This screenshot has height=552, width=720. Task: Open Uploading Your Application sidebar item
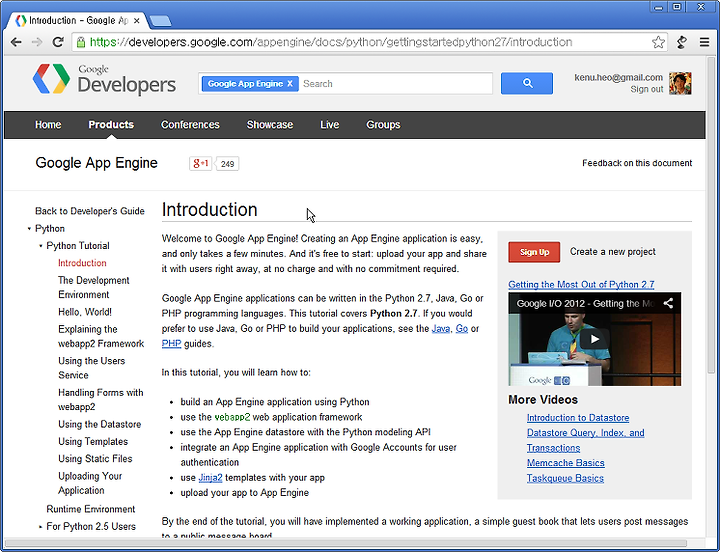[x=90, y=483]
